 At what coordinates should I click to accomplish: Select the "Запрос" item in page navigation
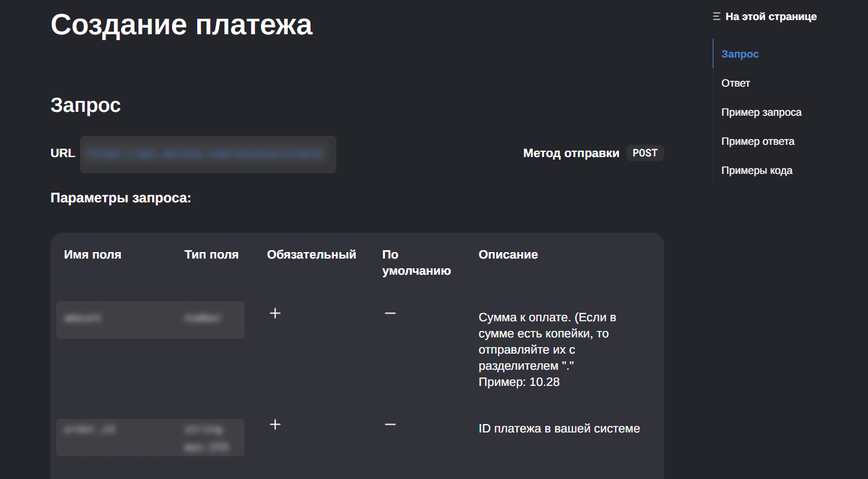[x=739, y=54]
